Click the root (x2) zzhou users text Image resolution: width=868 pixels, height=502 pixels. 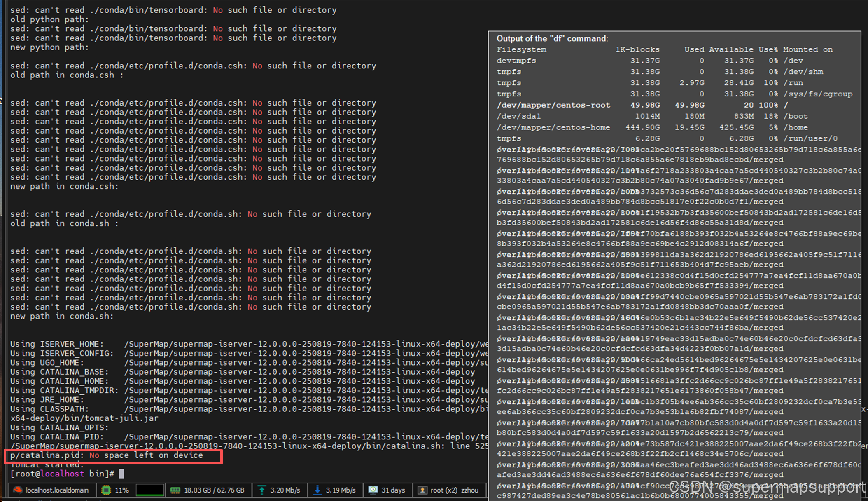click(454, 490)
